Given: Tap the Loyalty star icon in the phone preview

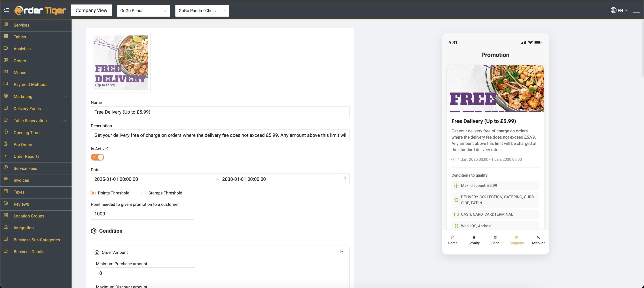Looking at the screenshot, I should [x=474, y=237].
